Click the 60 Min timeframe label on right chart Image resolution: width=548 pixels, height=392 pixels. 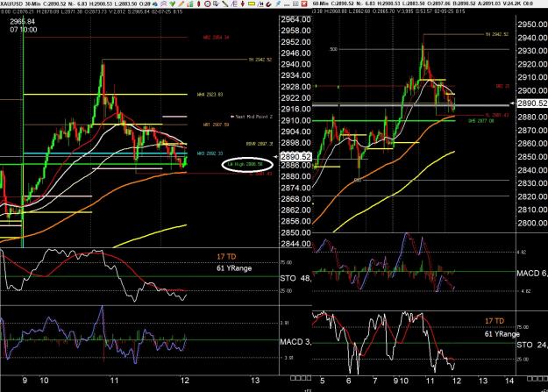click(x=322, y=4)
